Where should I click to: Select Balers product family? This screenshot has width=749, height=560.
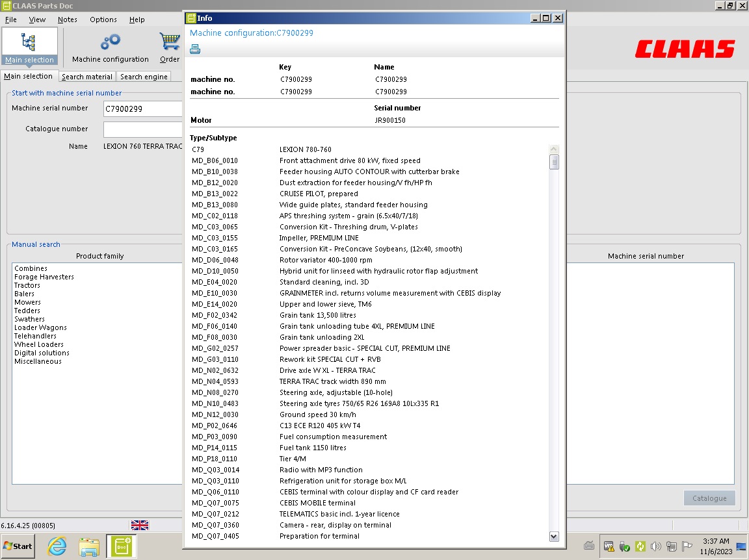[x=24, y=294]
